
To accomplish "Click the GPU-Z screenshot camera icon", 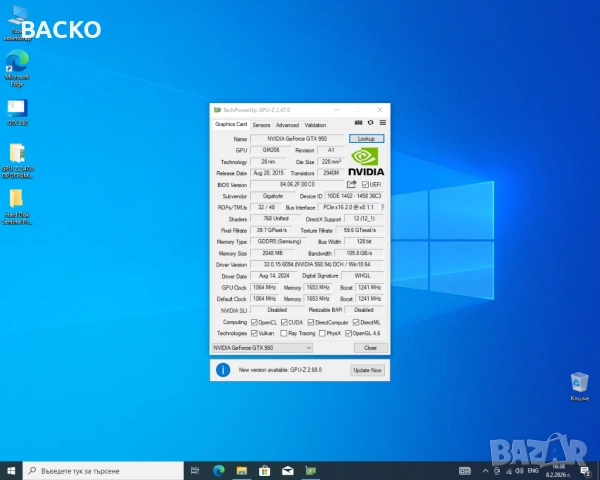I will pyautogui.click(x=358, y=125).
